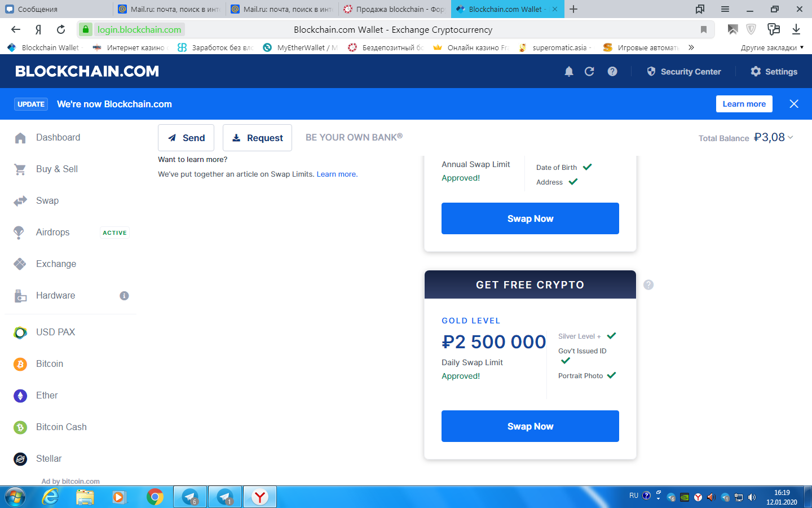Open the Swap section
Viewport: 812px width, 508px height.
(47, 200)
